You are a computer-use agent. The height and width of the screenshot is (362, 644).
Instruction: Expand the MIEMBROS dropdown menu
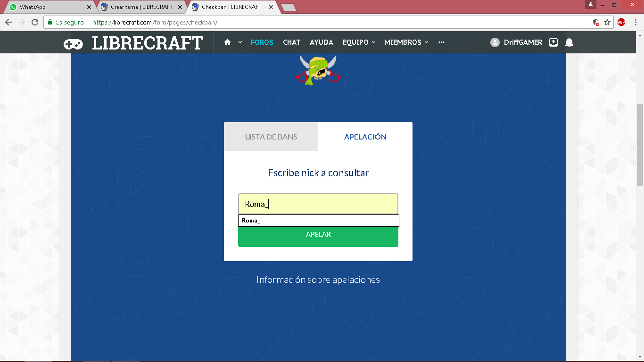click(406, 42)
